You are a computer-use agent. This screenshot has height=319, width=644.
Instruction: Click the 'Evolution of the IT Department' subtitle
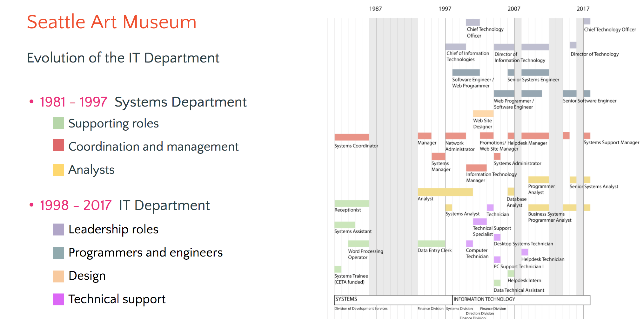point(123,58)
